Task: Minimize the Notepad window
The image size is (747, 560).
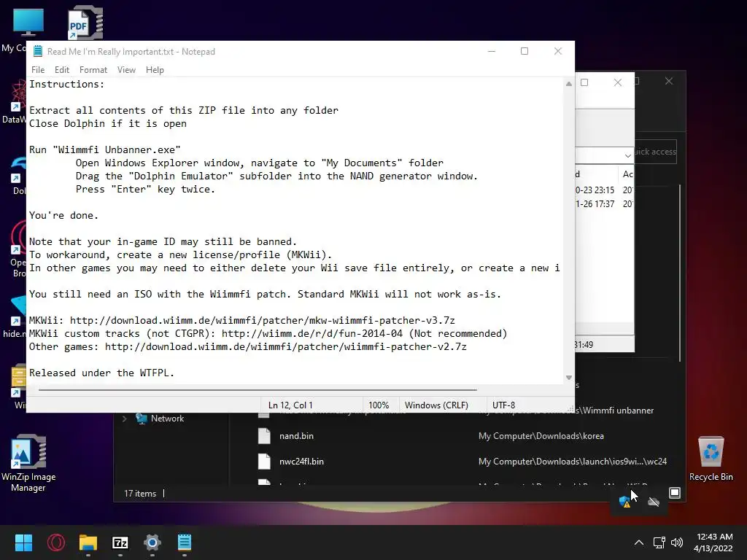Action: click(492, 52)
